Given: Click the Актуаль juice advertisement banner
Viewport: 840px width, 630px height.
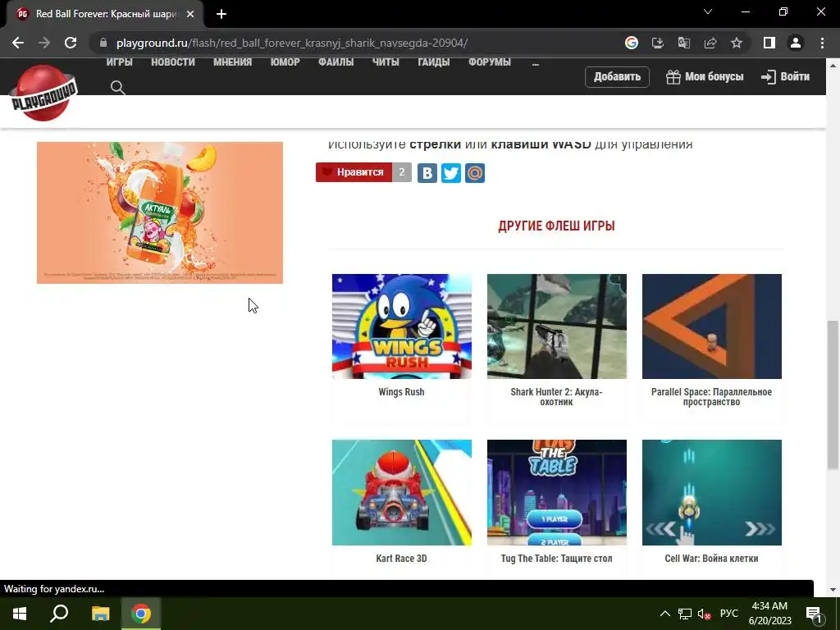Looking at the screenshot, I should pos(160,212).
